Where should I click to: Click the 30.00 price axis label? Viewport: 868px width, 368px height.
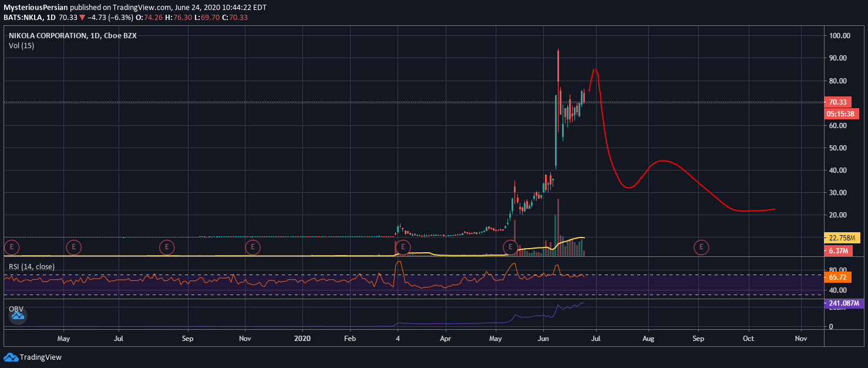point(838,192)
